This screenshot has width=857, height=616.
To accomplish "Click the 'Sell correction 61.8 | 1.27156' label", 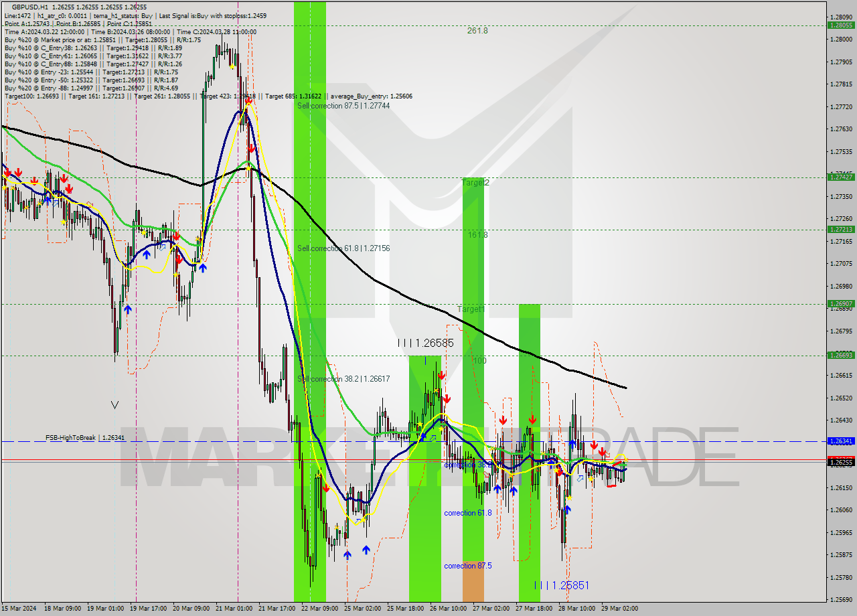I will (x=343, y=248).
